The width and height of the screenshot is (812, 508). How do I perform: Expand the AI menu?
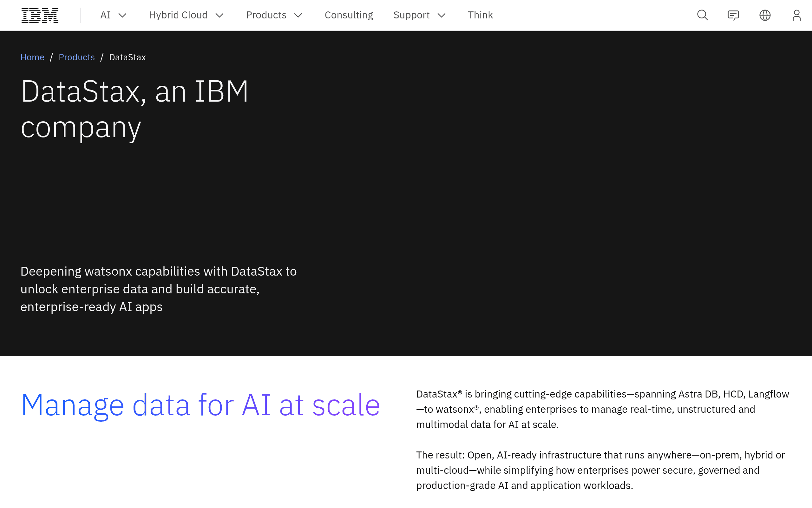(x=114, y=15)
